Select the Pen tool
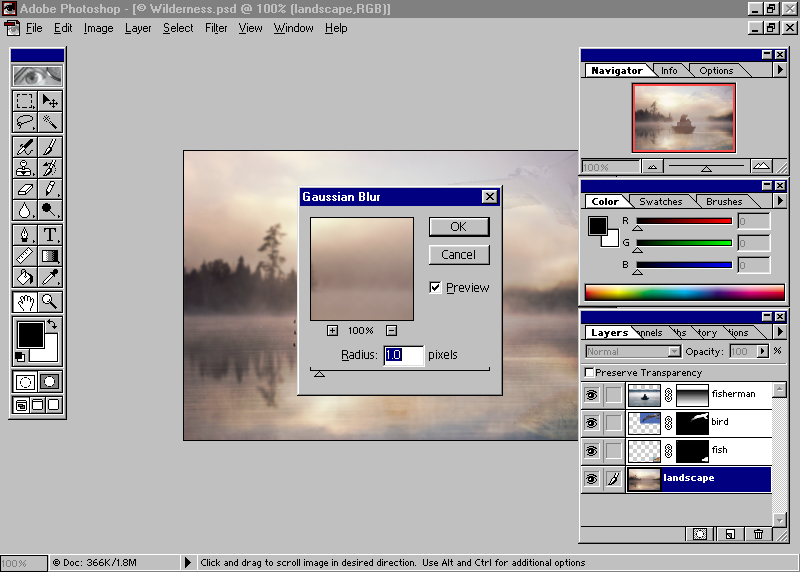Image resolution: width=800 pixels, height=572 pixels. [24, 235]
